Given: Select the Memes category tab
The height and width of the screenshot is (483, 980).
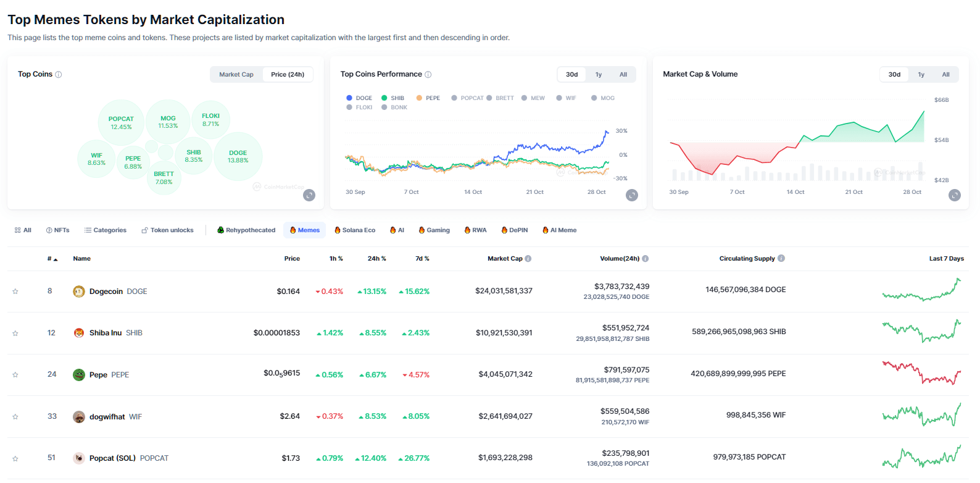Looking at the screenshot, I should tap(305, 230).
